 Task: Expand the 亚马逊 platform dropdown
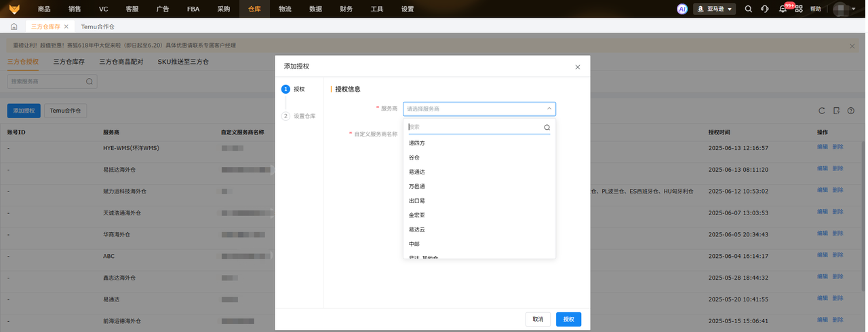tap(715, 9)
